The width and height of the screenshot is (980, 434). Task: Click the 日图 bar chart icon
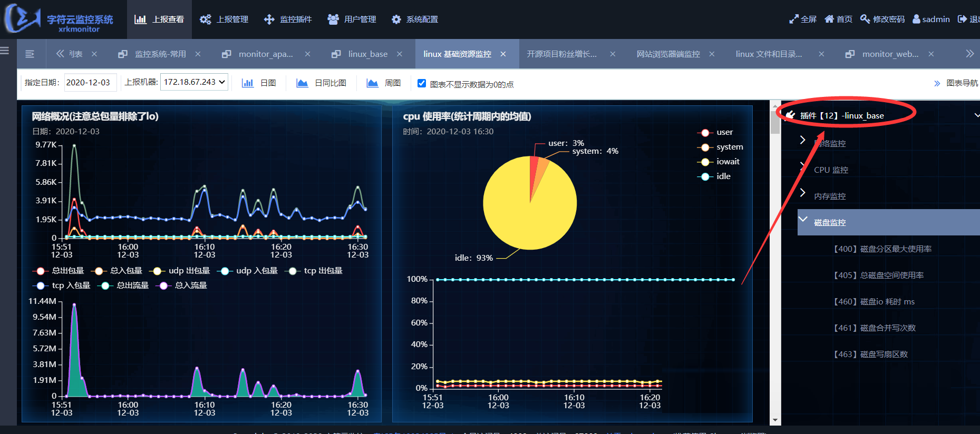(x=247, y=83)
